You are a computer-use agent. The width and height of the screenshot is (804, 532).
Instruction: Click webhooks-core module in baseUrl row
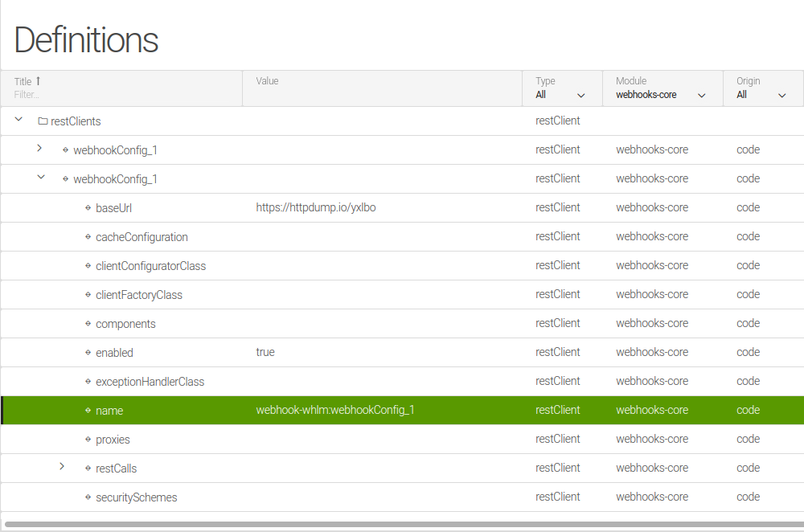pyautogui.click(x=652, y=207)
